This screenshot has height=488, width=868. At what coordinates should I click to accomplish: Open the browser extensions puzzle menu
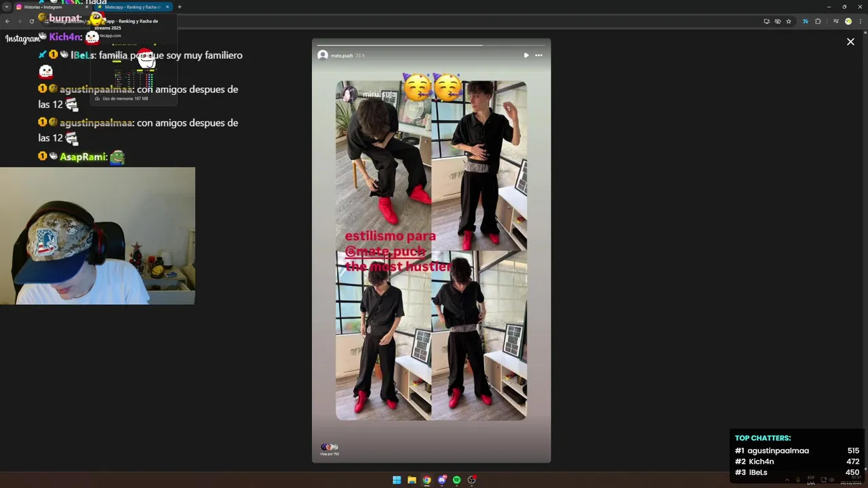point(818,21)
